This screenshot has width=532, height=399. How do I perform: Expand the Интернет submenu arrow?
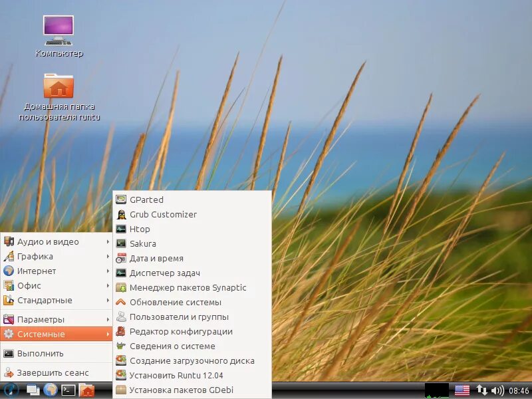[x=108, y=271]
